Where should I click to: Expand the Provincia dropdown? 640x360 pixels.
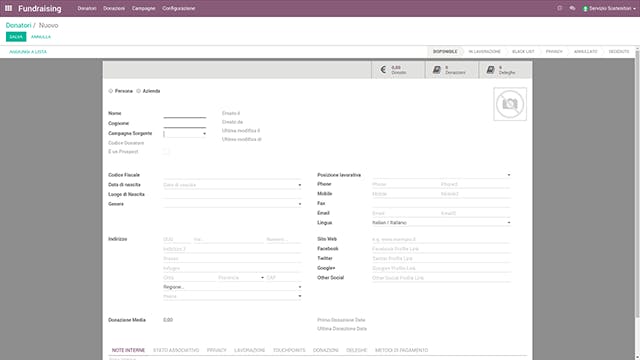262,278
